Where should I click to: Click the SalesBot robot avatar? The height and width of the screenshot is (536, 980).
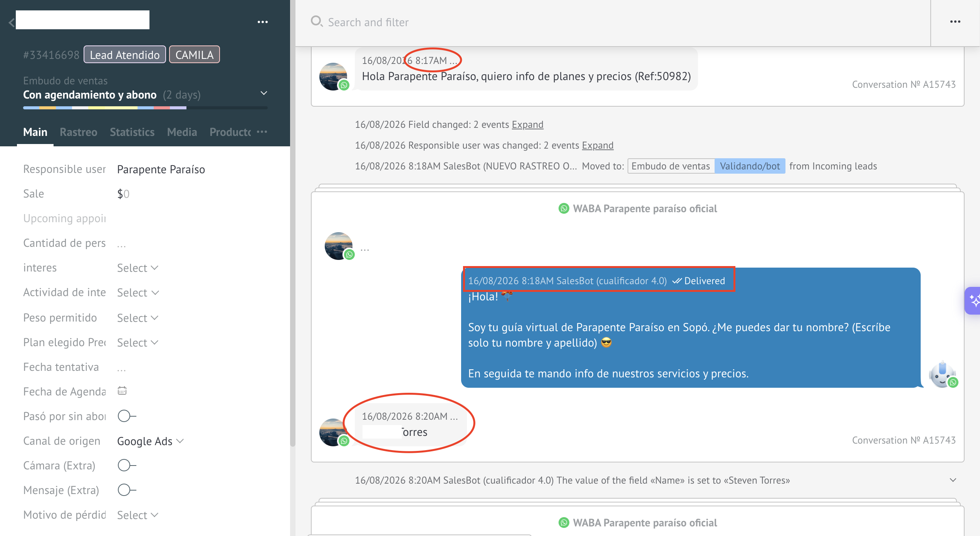pos(943,374)
